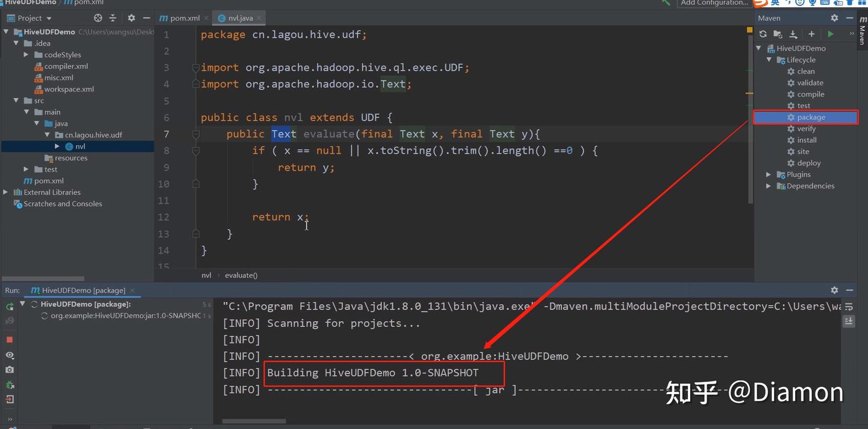Open Project panel settings gear
Image resolution: width=868 pixels, height=429 pixels.
click(131, 18)
